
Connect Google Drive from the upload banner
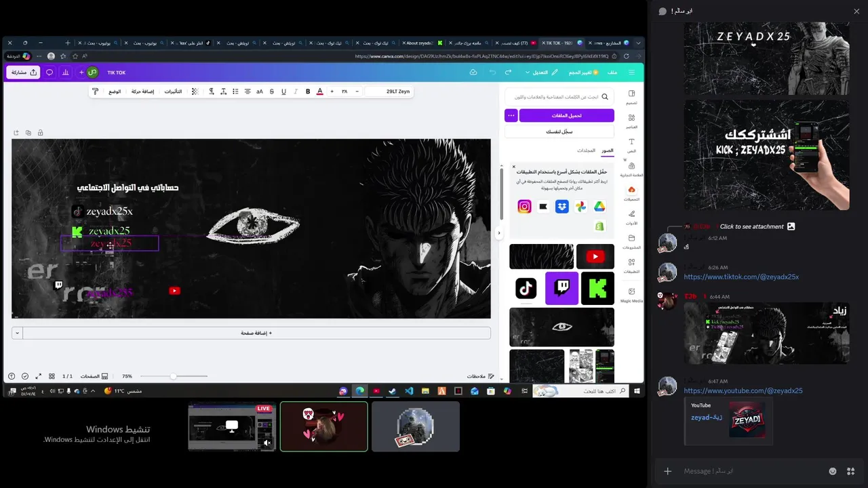coord(599,207)
